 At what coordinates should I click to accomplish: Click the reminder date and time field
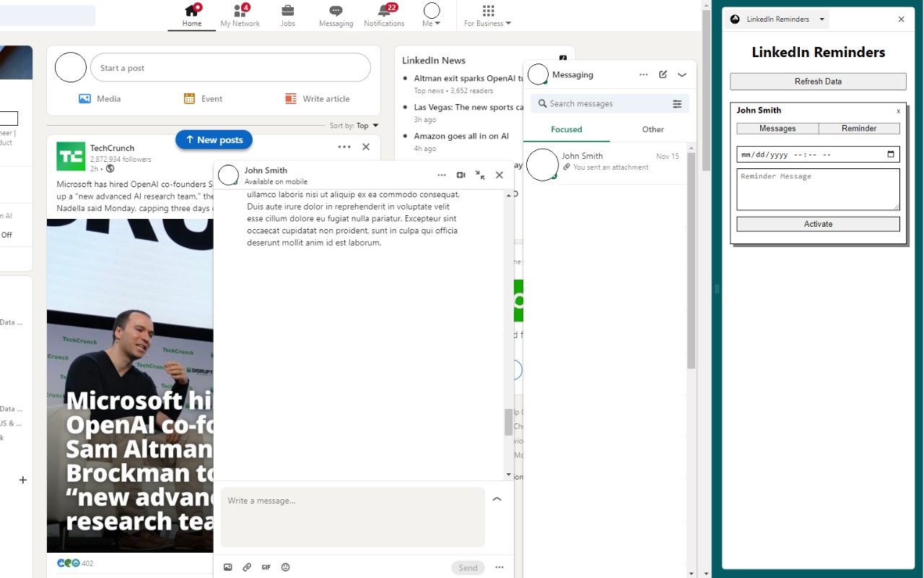point(818,155)
